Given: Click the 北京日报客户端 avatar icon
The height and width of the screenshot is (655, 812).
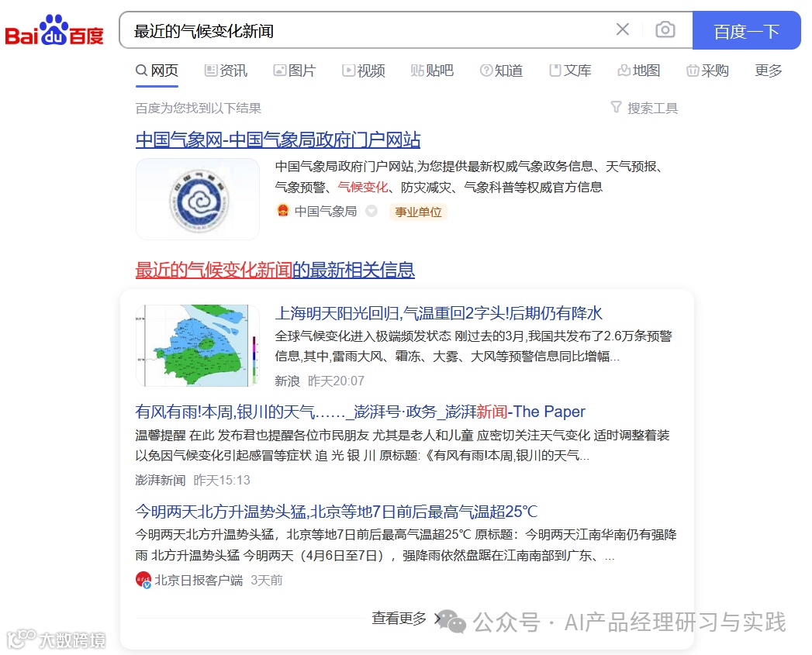Looking at the screenshot, I should [143, 580].
